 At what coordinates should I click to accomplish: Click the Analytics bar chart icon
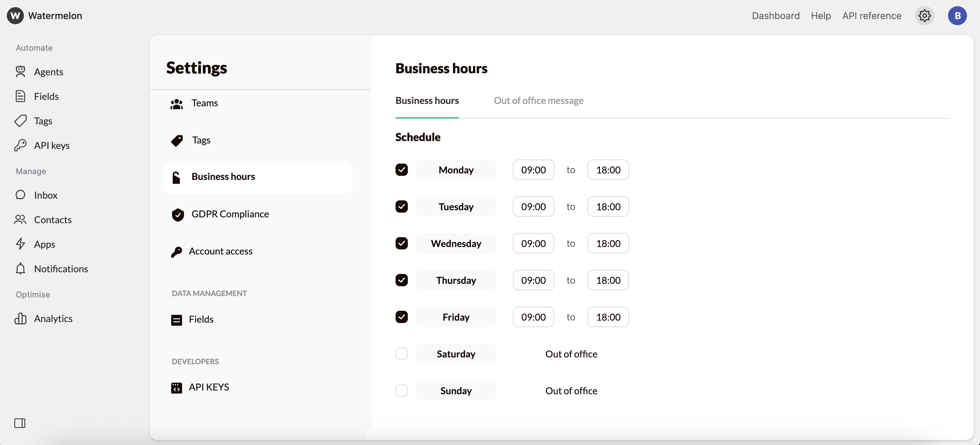click(20, 319)
